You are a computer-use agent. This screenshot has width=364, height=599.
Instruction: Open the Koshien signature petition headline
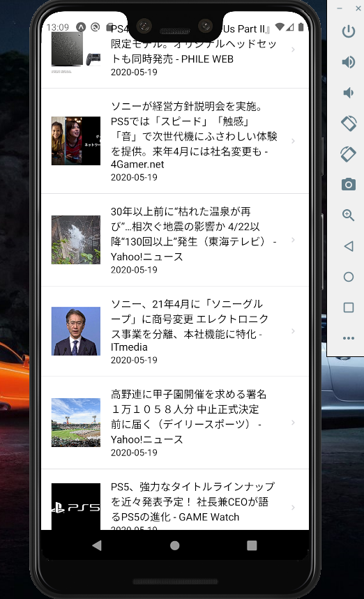188,416
